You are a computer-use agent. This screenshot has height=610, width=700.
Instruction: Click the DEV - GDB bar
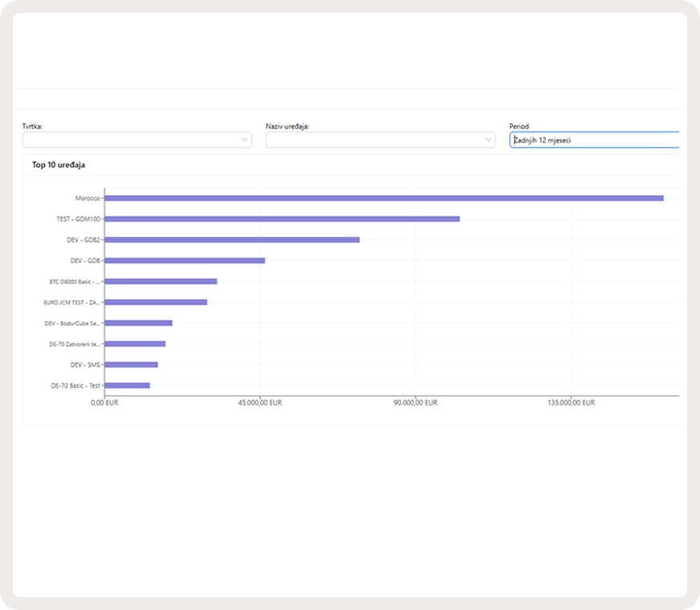tap(185, 261)
